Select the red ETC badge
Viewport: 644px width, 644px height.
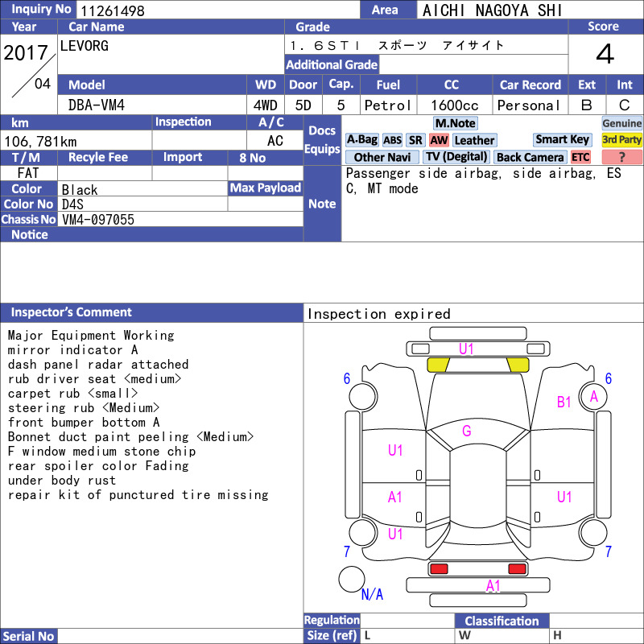coord(580,157)
